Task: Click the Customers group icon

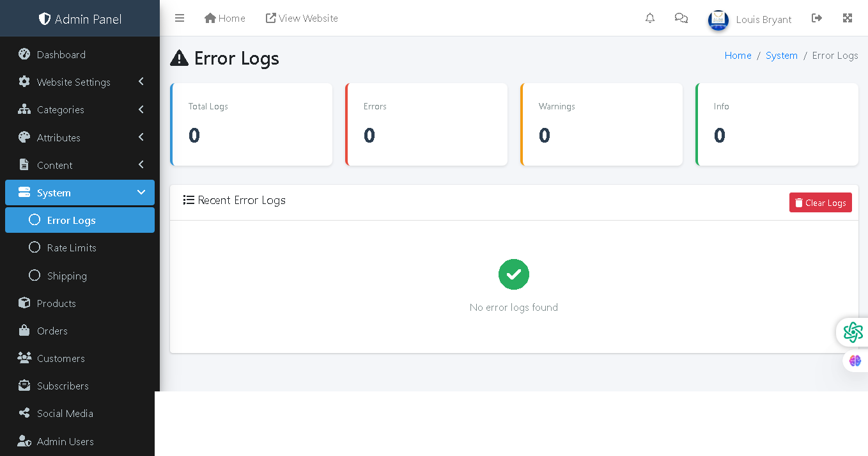Action: tap(24, 358)
